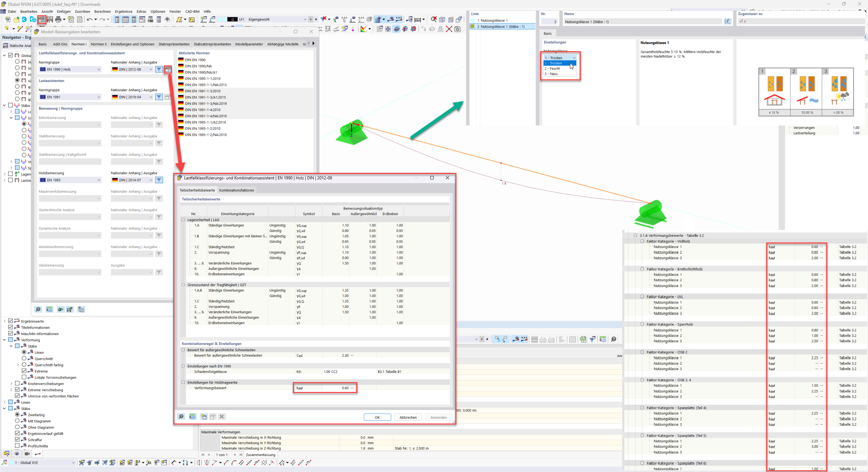Viewport: 868px width, 472px height.
Task: Open the Excel export icon in results table toolbar
Action: click(583, 339)
